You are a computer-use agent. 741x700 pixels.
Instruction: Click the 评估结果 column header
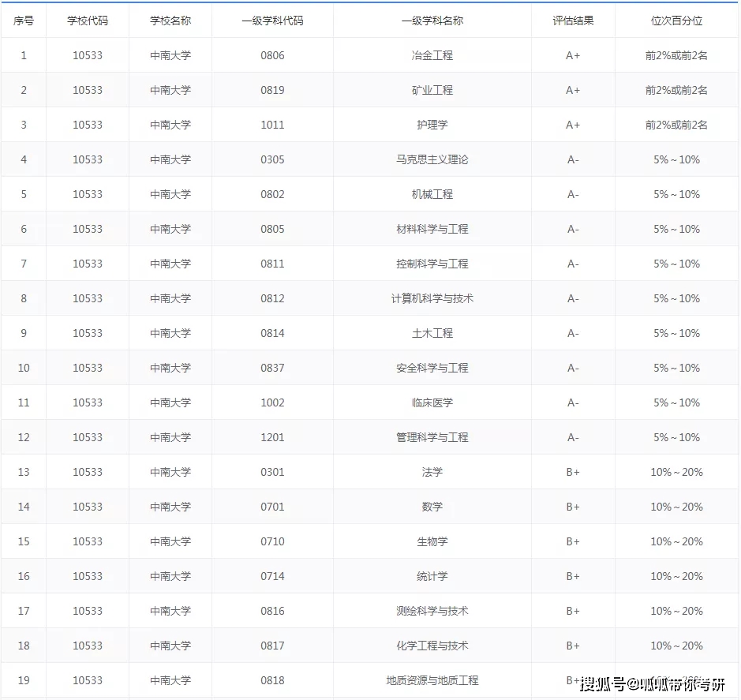tap(573, 21)
